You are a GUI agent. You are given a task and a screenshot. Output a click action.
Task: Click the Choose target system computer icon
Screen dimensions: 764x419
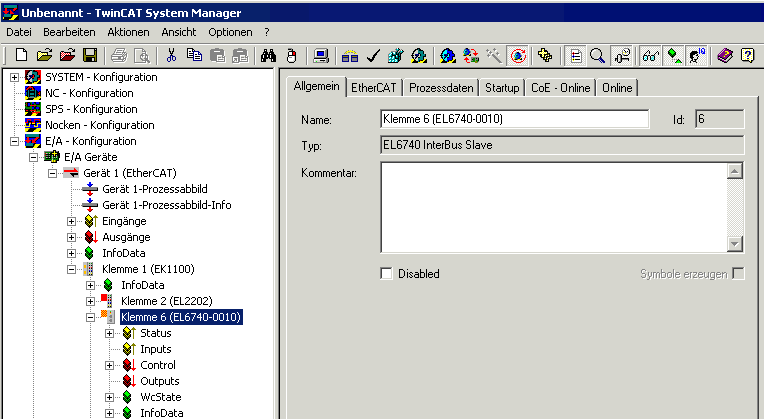tap(321, 56)
